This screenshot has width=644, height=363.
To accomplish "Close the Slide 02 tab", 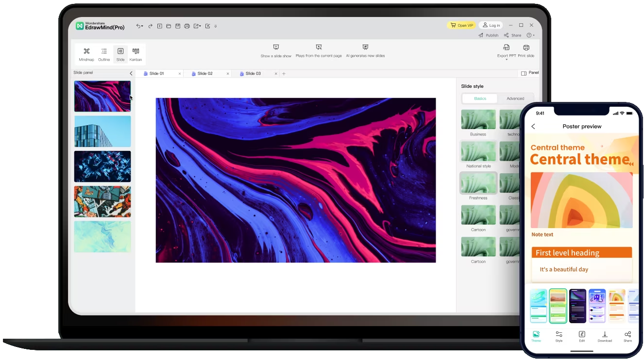I will click(228, 74).
